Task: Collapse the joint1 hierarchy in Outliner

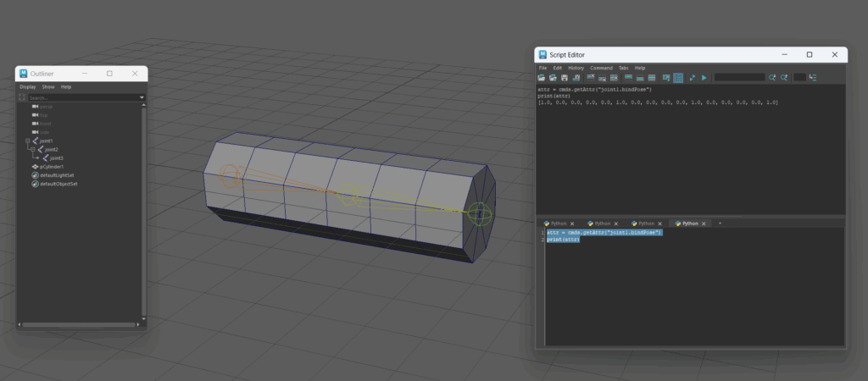Action: point(27,141)
